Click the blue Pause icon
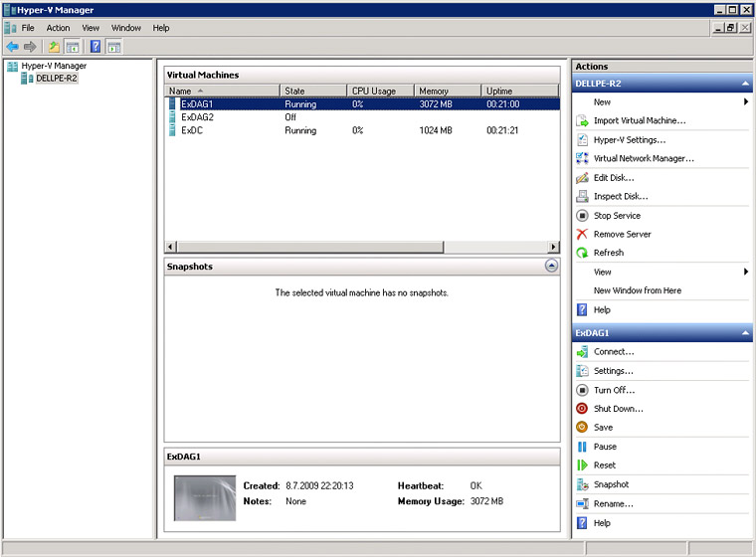 pos(582,447)
